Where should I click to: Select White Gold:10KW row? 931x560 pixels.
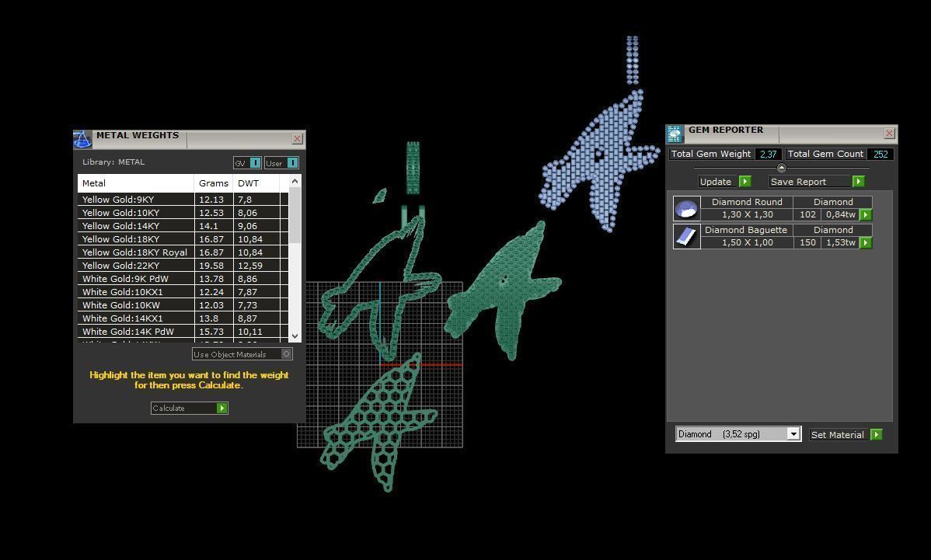pyautogui.click(x=183, y=305)
